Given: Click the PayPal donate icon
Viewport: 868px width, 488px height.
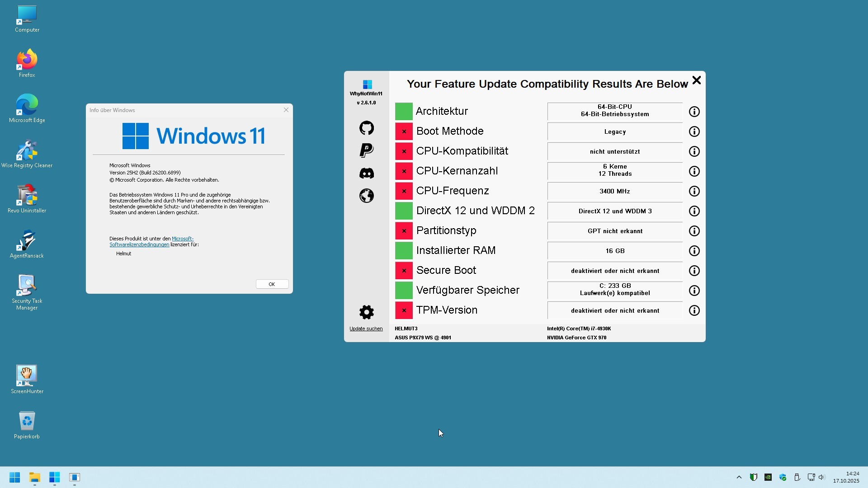Looking at the screenshot, I should tap(366, 150).
